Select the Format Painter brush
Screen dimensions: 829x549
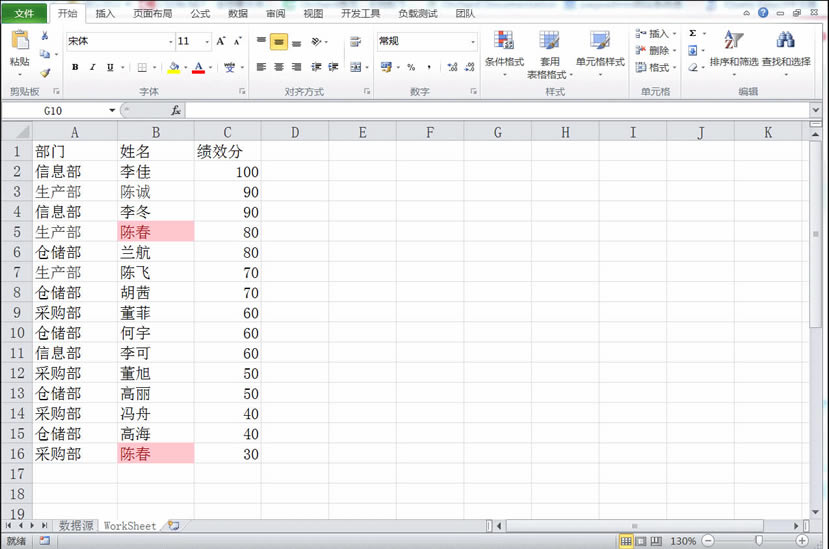(x=45, y=72)
